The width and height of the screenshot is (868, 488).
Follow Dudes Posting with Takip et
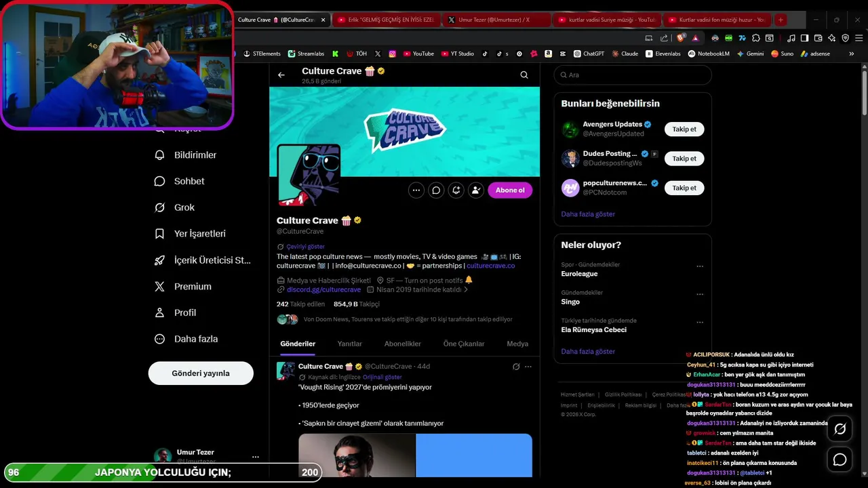(684, 159)
